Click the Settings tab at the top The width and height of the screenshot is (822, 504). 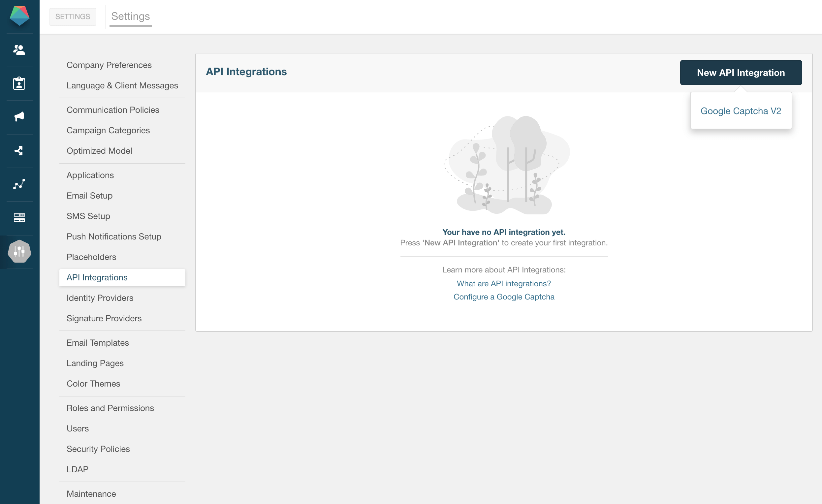[x=130, y=16]
